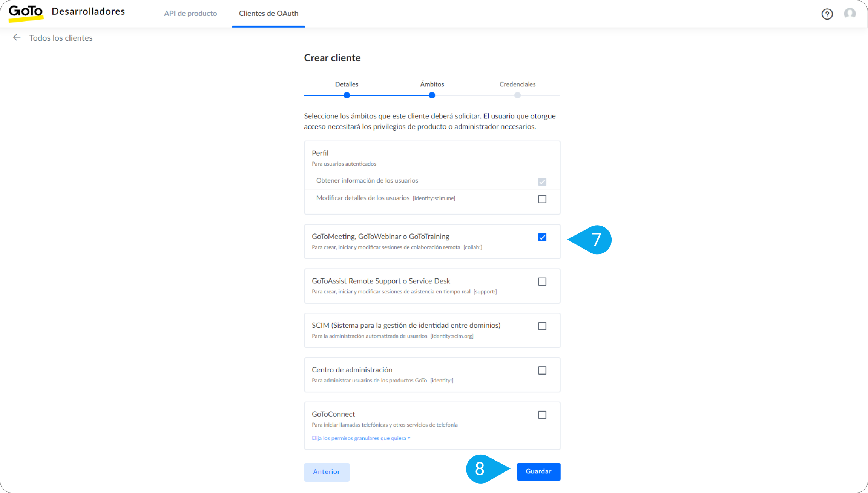Click the Perfil section title
This screenshot has width=868, height=493.
[320, 153]
